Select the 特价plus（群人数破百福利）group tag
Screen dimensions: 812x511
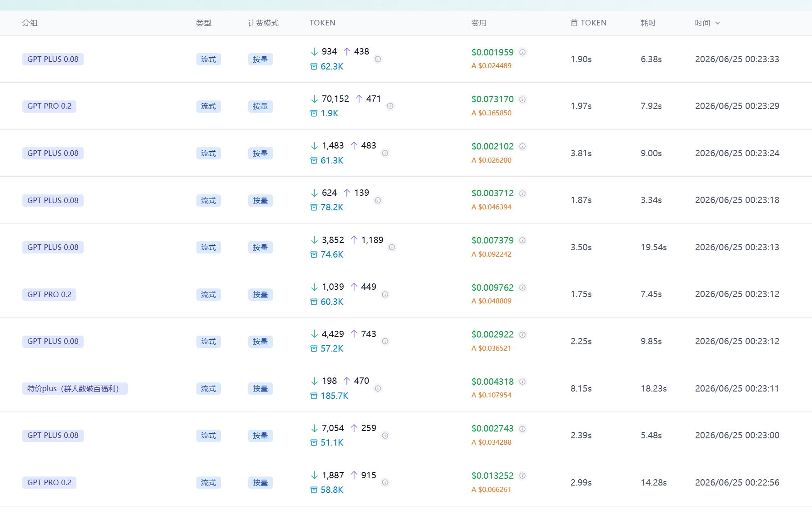click(x=75, y=388)
